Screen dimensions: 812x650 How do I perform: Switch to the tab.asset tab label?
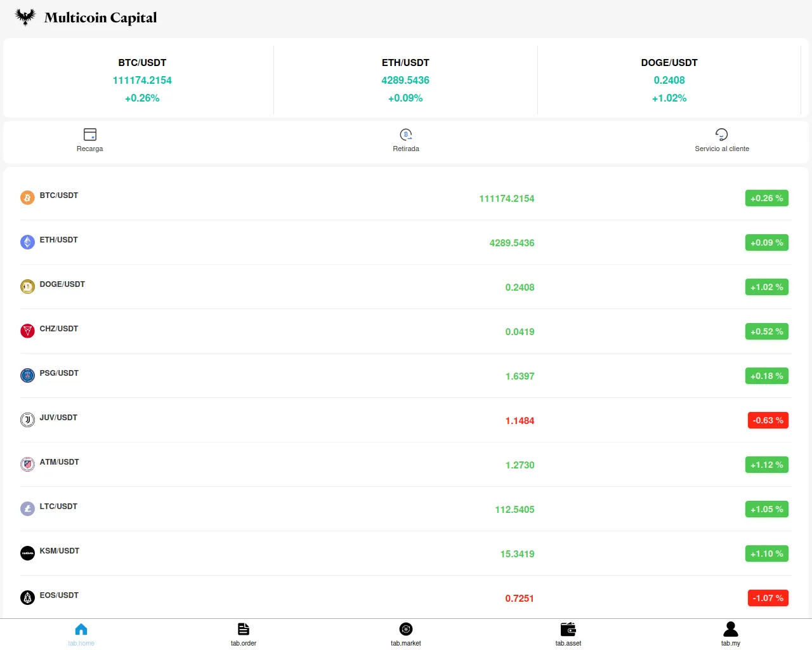568,644
